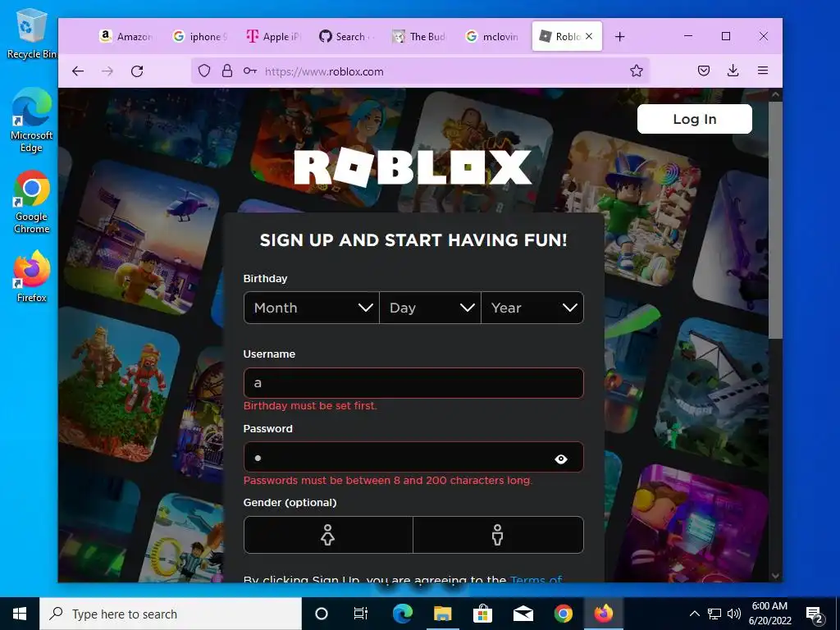Open Task View on taskbar
The image size is (840, 630).
[x=361, y=614]
